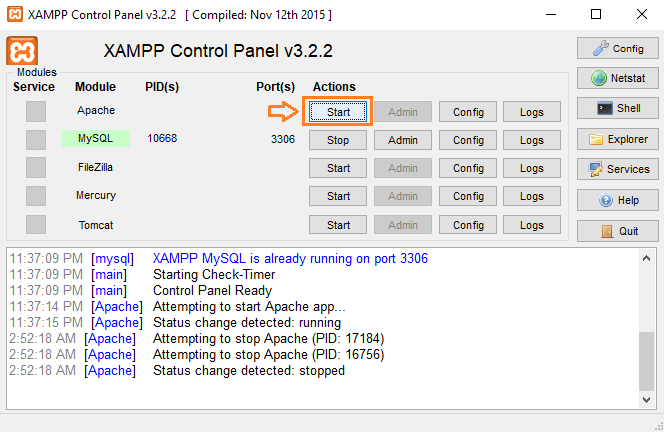Toggle the Tomcat service checkbox
Screen dimensions: 664x432
(36, 224)
